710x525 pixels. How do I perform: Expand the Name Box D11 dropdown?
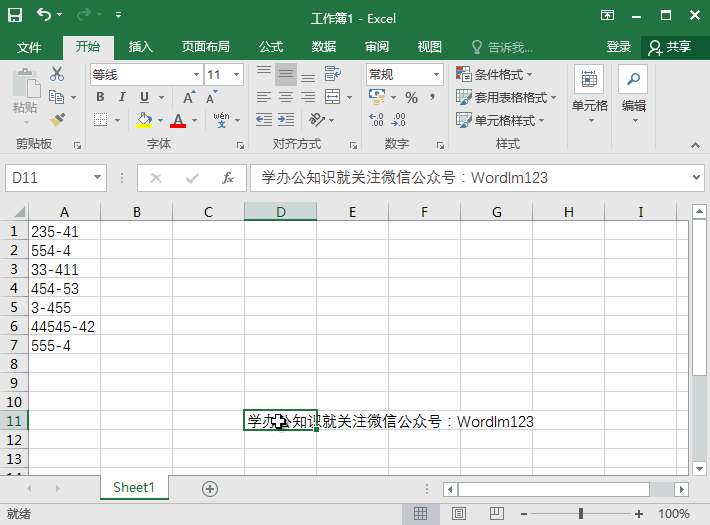97,178
